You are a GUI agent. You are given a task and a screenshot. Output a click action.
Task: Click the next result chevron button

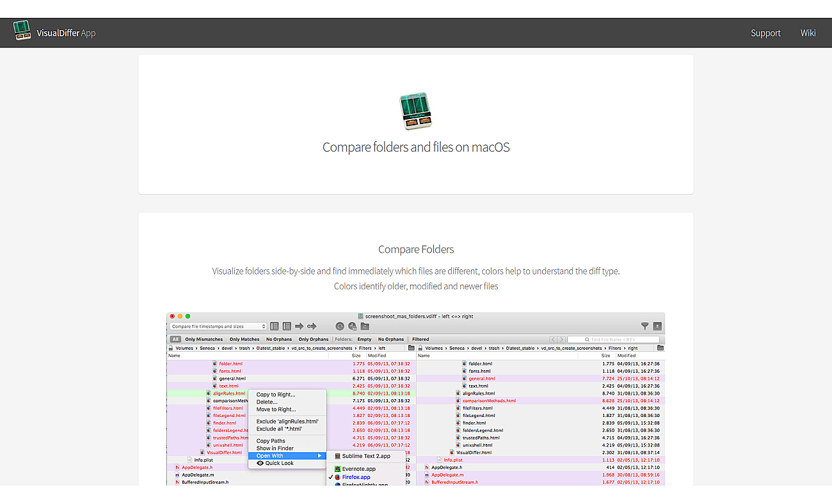(x=561, y=340)
